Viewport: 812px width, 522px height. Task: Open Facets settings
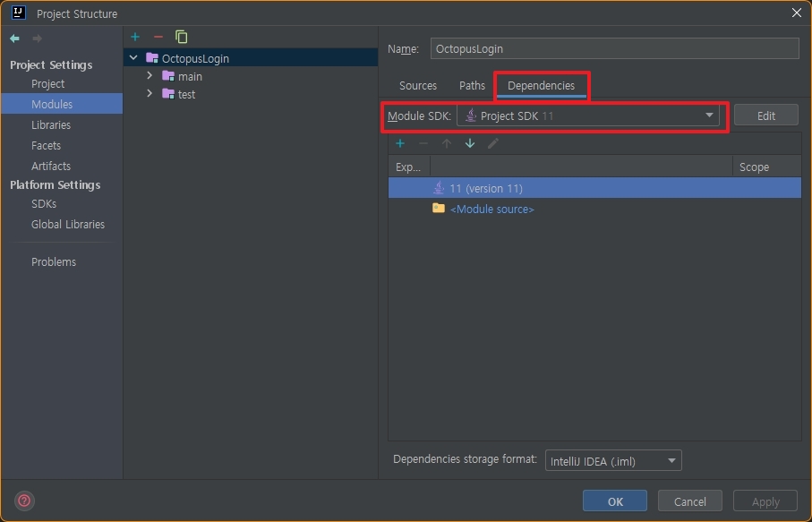[46, 146]
